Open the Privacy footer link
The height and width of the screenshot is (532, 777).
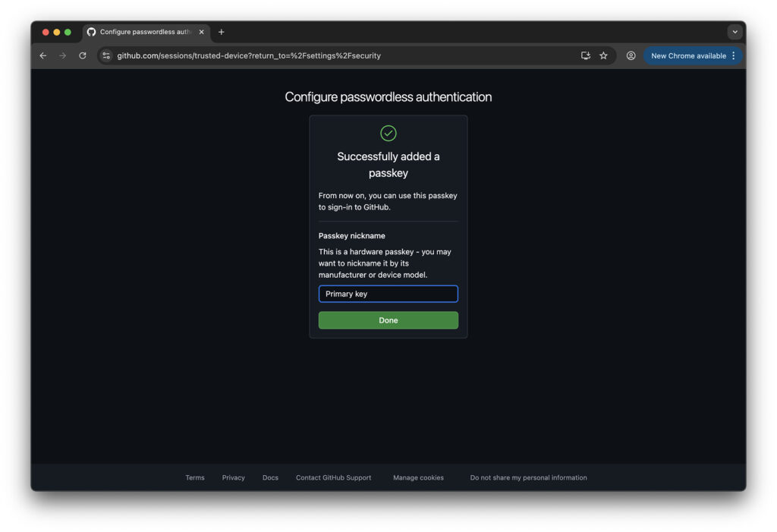pyautogui.click(x=234, y=477)
